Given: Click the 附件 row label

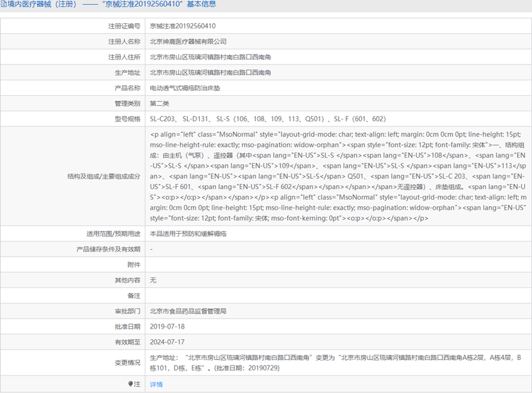Looking at the screenshot, I should pos(134,264).
